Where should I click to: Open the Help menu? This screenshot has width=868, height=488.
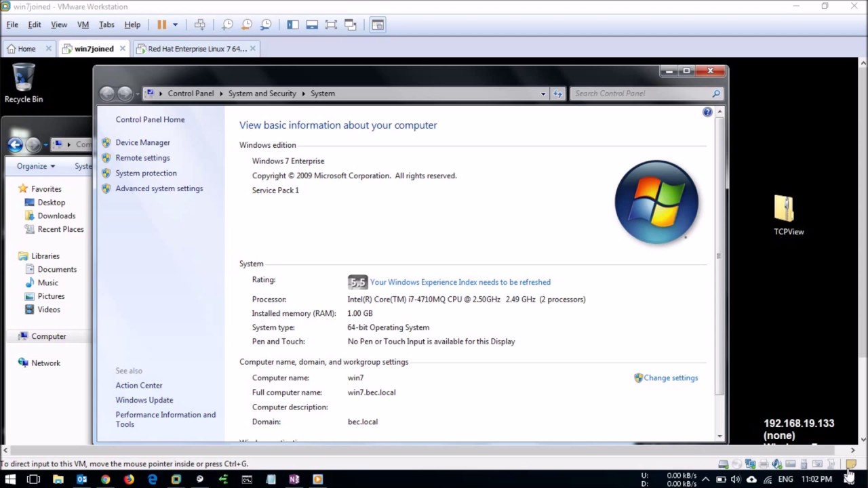tap(132, 24)
